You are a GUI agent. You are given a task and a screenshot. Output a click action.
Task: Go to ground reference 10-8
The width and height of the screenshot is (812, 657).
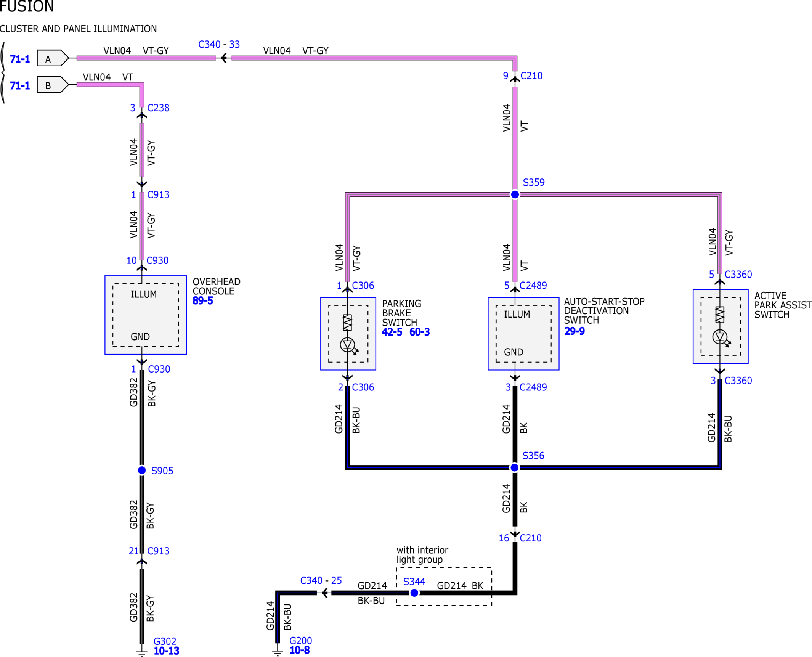pyautogui.click(x=300, y=650)
